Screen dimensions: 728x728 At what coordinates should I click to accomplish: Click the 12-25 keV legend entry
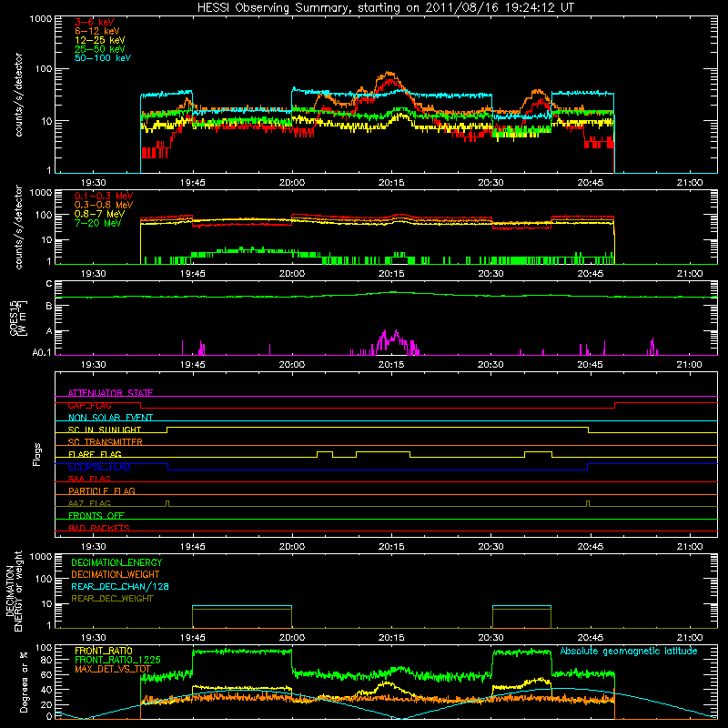point(99,40)
